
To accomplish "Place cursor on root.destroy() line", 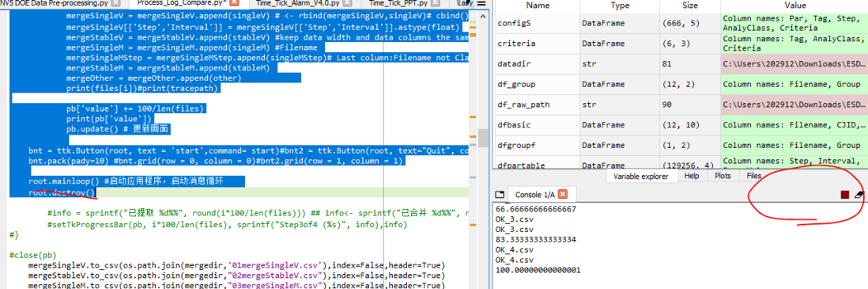I will point(62,193).
